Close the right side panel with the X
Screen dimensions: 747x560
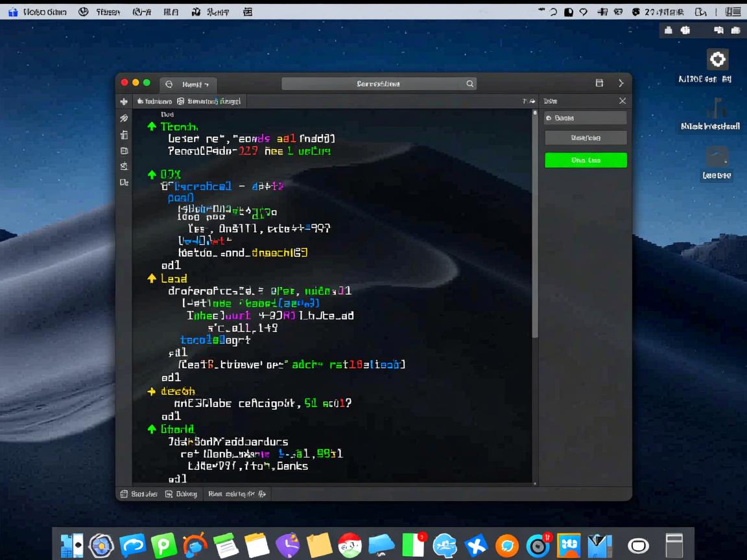(622, 101)
